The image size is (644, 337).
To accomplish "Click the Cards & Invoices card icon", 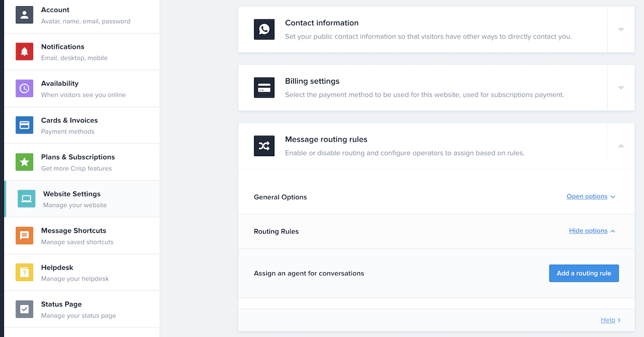I will (24, 125).
